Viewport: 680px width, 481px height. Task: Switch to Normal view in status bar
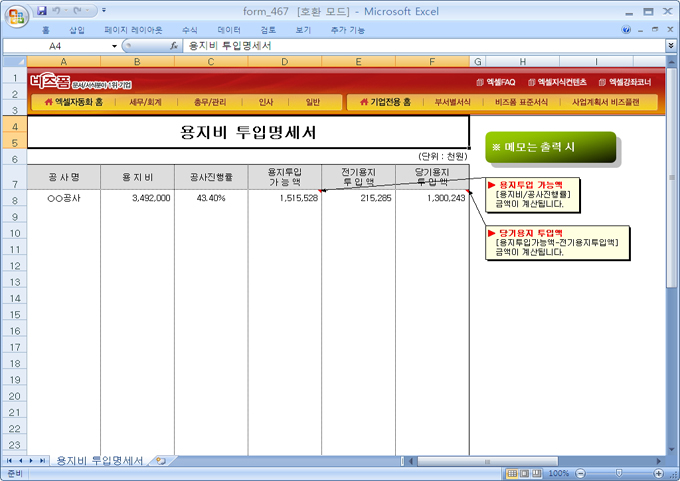(511, 473)
